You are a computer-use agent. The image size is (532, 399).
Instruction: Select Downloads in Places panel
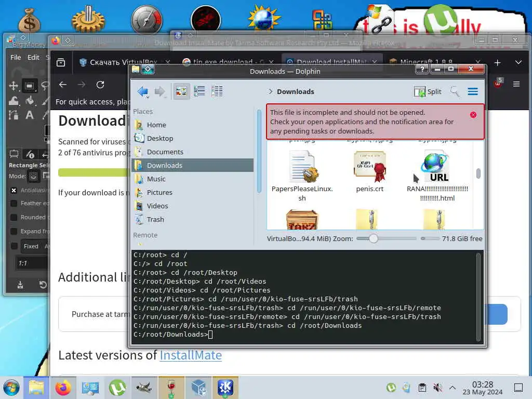click(x=192, y=165)
